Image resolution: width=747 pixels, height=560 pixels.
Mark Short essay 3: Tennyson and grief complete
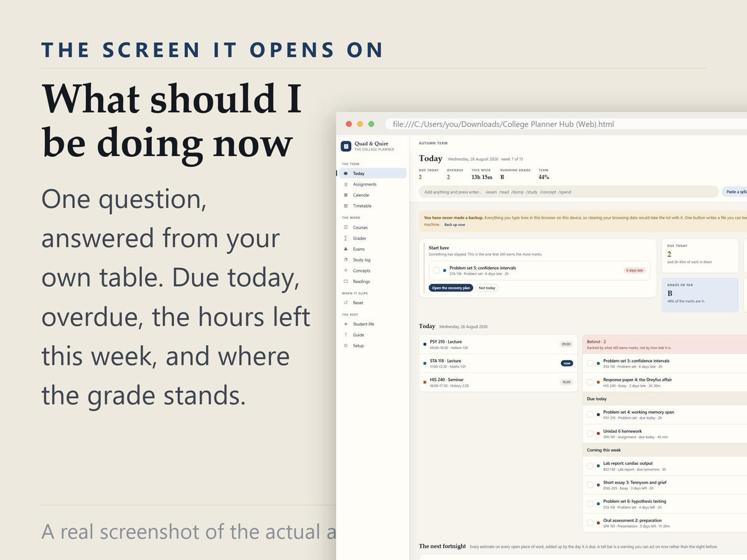pos(590,485)
